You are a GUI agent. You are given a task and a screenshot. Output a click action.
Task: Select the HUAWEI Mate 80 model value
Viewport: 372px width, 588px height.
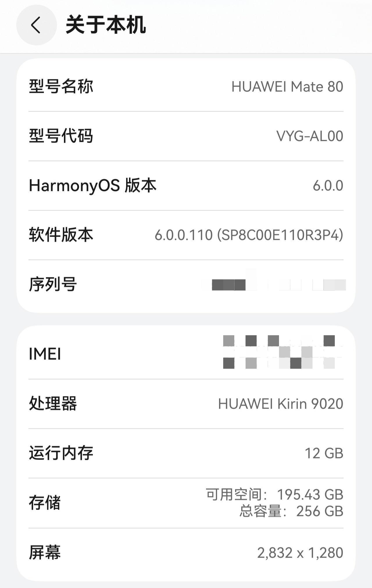[287, 87]
